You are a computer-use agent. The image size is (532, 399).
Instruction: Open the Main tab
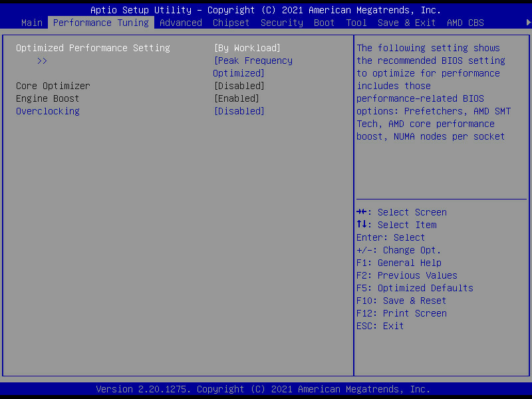tap(32, 23)
